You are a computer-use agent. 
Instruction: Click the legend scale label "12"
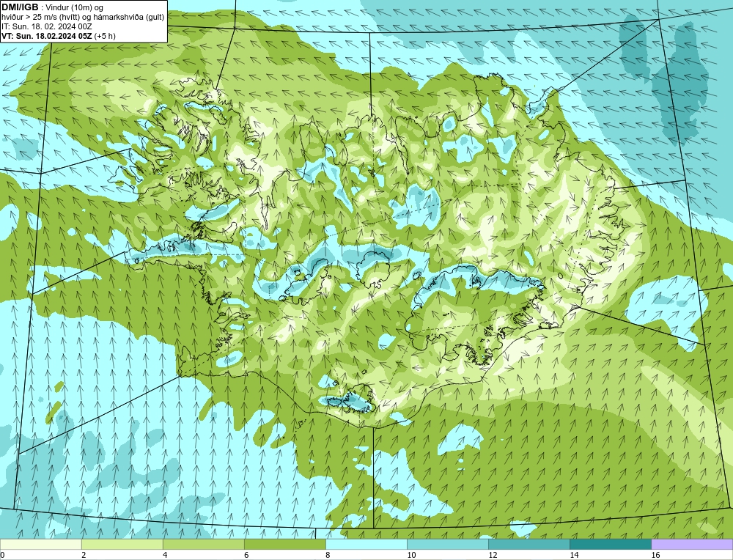coord(493,555)
